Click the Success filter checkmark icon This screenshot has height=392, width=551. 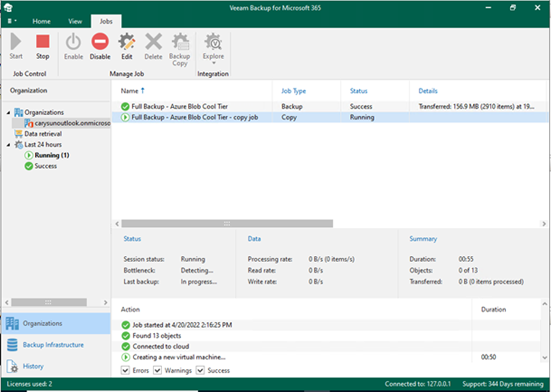29,166
